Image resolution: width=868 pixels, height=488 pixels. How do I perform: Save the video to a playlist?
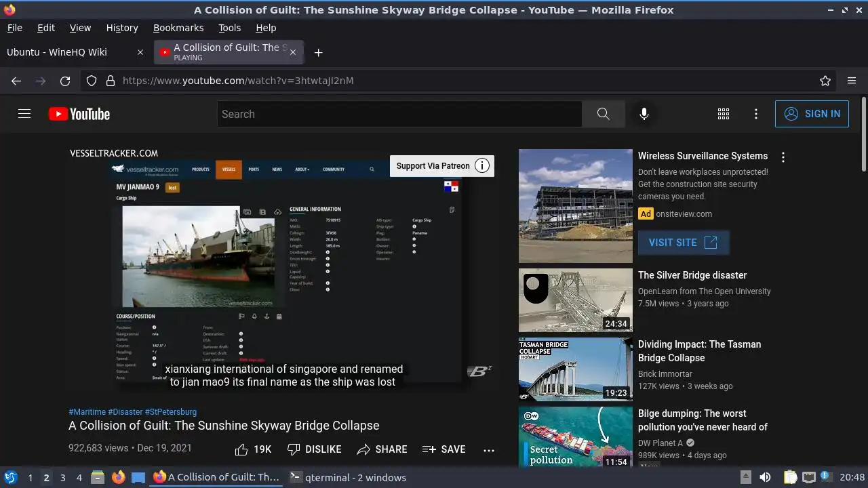(x=443, y=449)
